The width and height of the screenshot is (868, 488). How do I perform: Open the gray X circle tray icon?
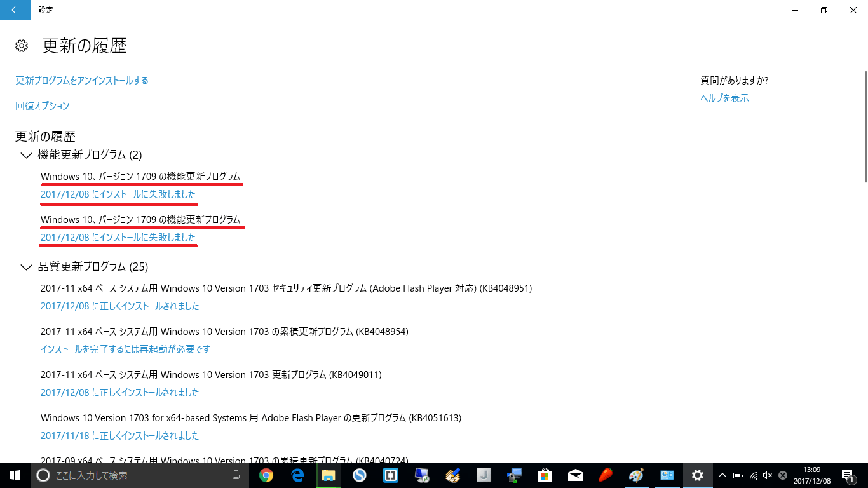tap(783, 475)
